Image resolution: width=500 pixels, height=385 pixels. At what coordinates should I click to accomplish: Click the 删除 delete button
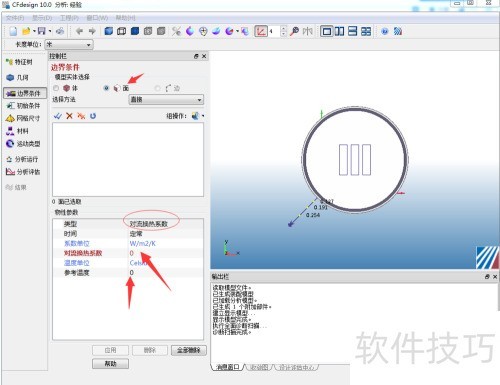pyautogui.click(x=150, y=350)
